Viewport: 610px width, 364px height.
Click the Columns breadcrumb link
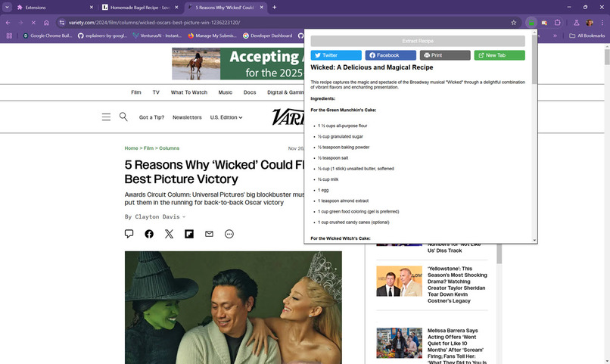tap(170, 148)
